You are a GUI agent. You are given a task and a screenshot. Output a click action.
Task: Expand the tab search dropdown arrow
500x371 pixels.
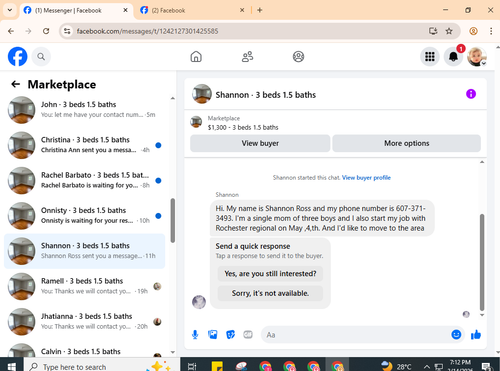click(x=10, y=10)
